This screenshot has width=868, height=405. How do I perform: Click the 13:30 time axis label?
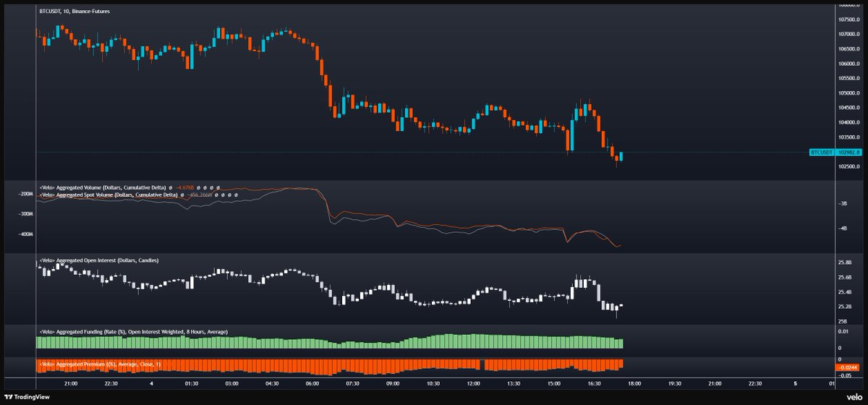click(x=514, y=383)
